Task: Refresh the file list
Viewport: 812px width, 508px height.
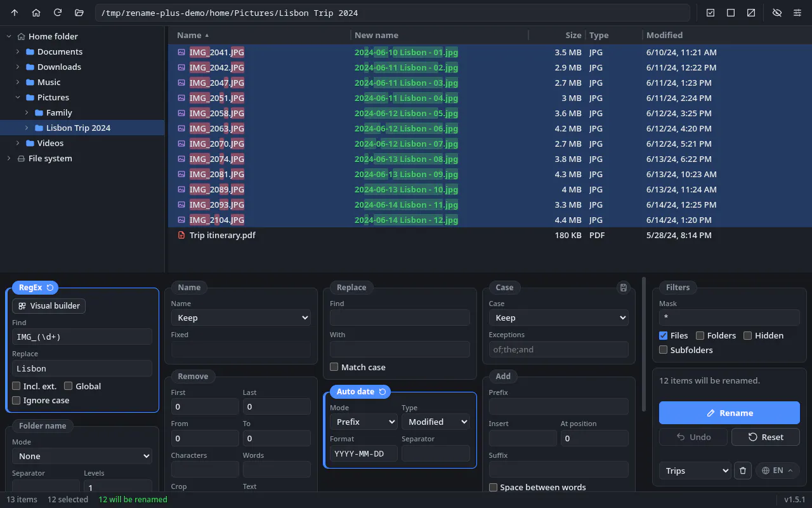Action: pos(58,13)
